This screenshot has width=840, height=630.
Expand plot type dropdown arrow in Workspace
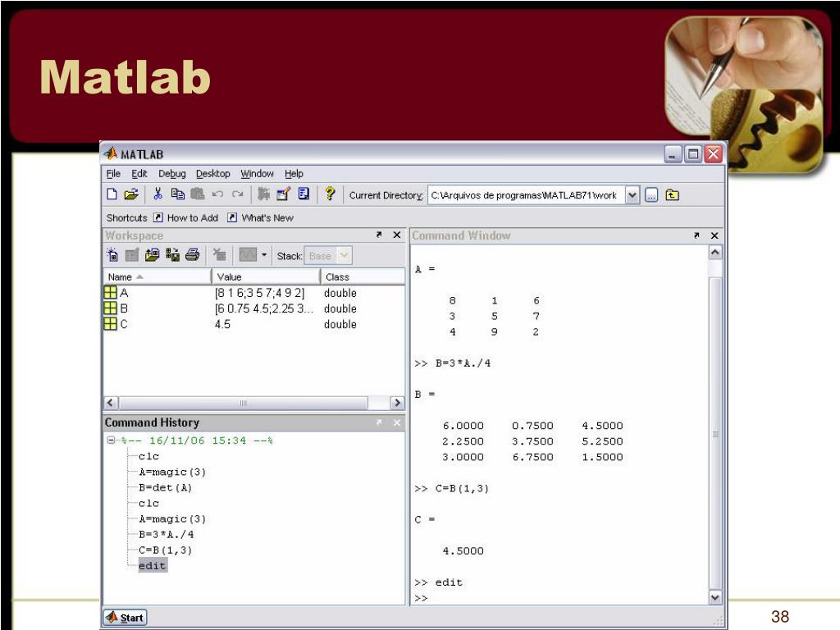(264, 255)
